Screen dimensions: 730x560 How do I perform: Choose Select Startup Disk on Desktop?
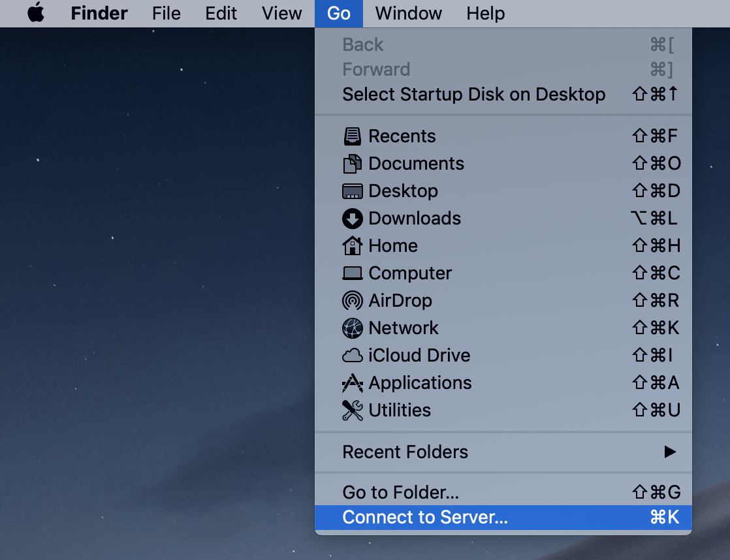(503, 94)
